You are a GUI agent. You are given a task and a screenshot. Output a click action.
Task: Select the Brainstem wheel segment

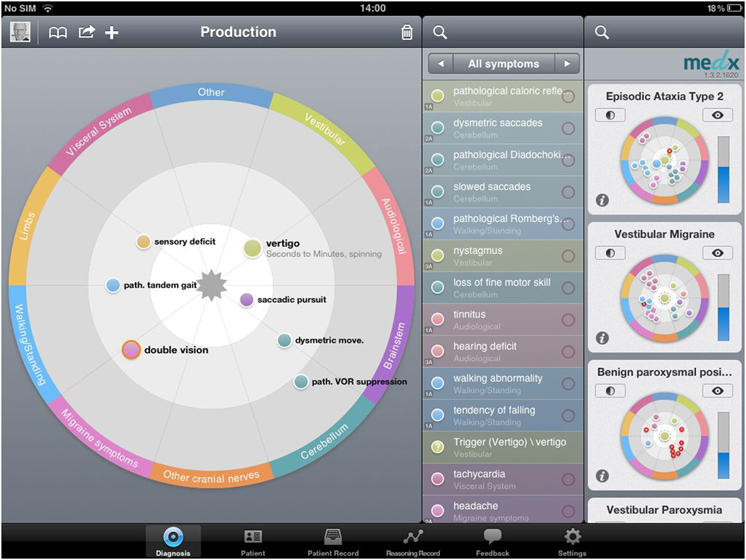[x=393, y=345]
